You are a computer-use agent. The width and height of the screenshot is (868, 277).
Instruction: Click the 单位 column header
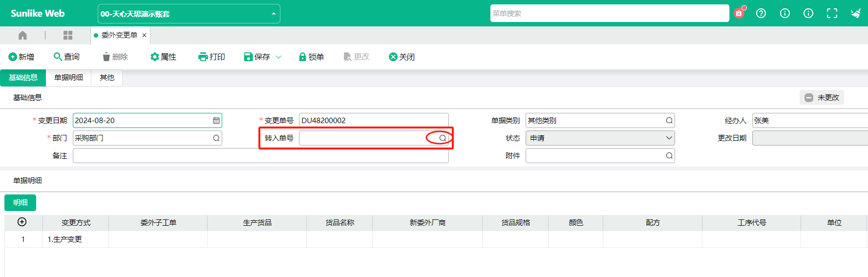pos(834,223)
